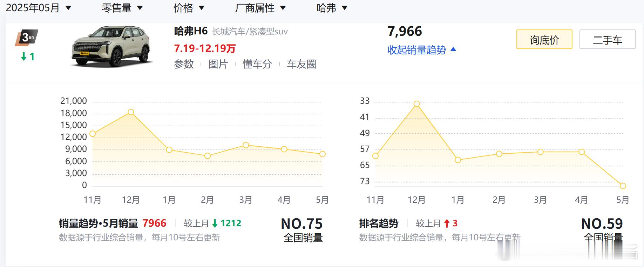Open the 价格 filter dropdown
Image resolution: width=644 pixels, height=267 pixels.
[189, 8]
